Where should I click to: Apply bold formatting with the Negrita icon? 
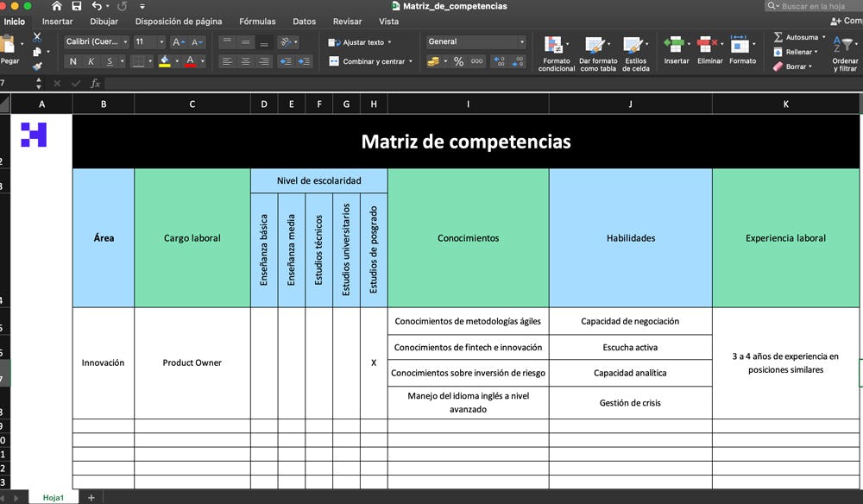pyautogui.click(x=72, y=61)
